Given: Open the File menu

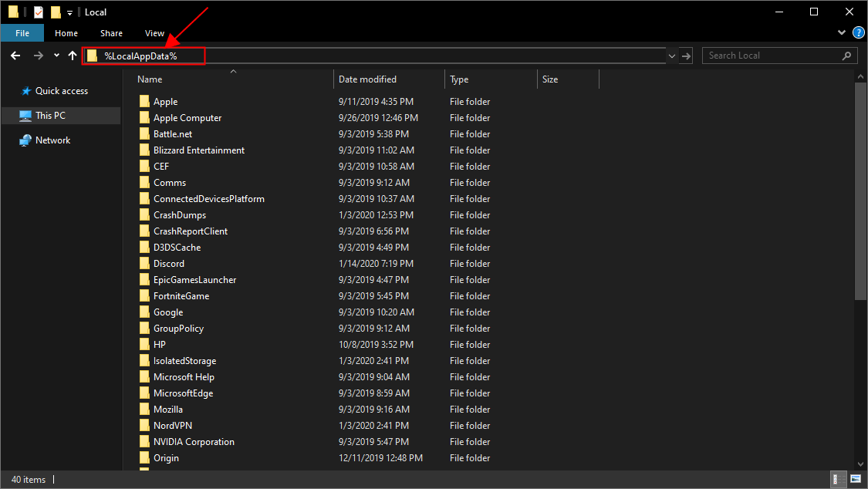Looking at the screenshot, I should (22, 33).
